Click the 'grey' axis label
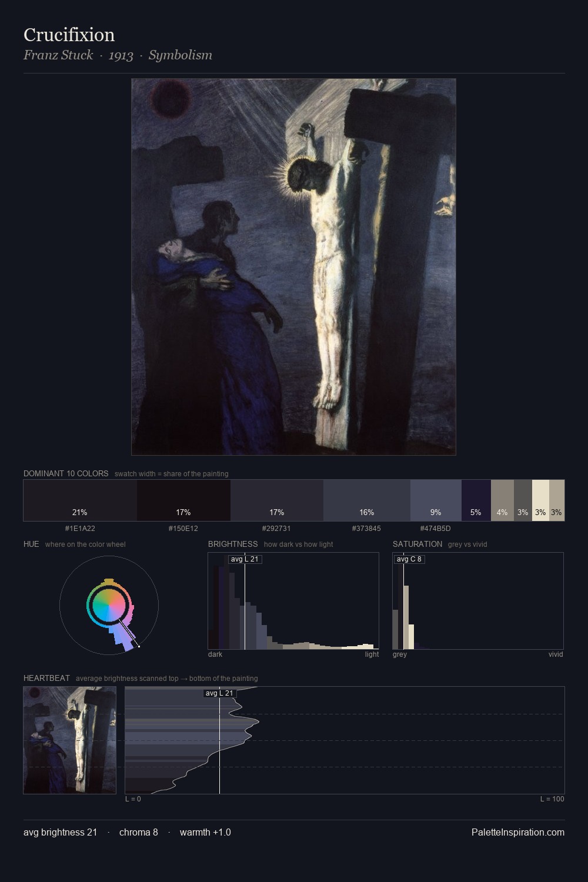 click(x=400, y=654)
